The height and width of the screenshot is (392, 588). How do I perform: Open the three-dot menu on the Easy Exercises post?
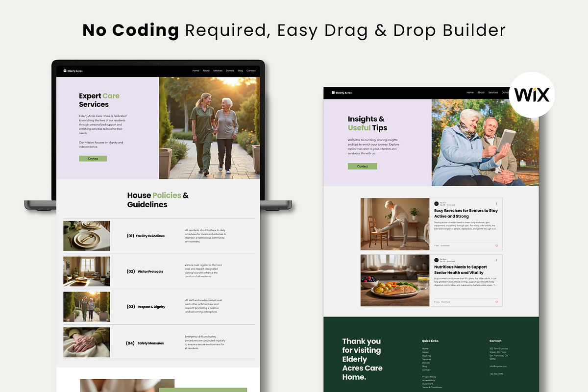click(496, 203)
